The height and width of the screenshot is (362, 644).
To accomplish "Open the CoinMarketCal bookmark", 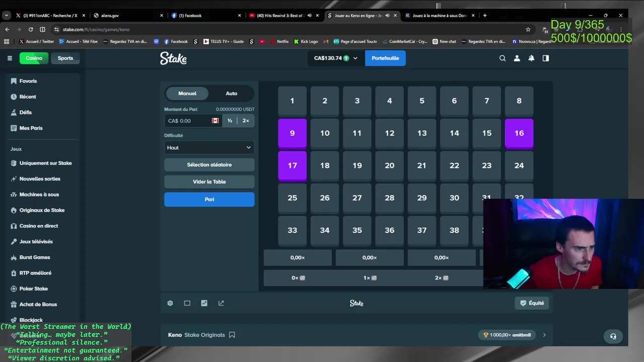I will coord(405,42).
